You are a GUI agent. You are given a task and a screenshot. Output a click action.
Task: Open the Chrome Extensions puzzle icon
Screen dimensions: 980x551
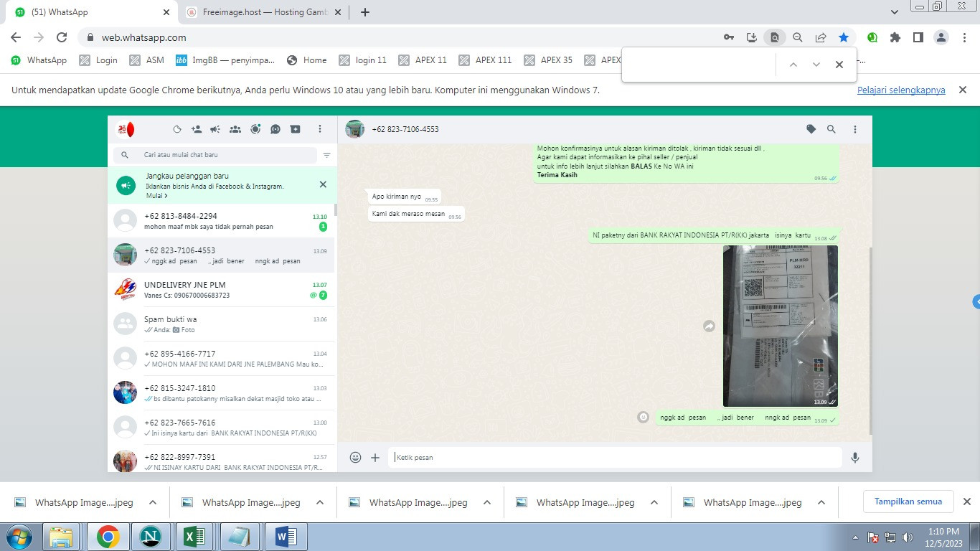coord(895,37)
